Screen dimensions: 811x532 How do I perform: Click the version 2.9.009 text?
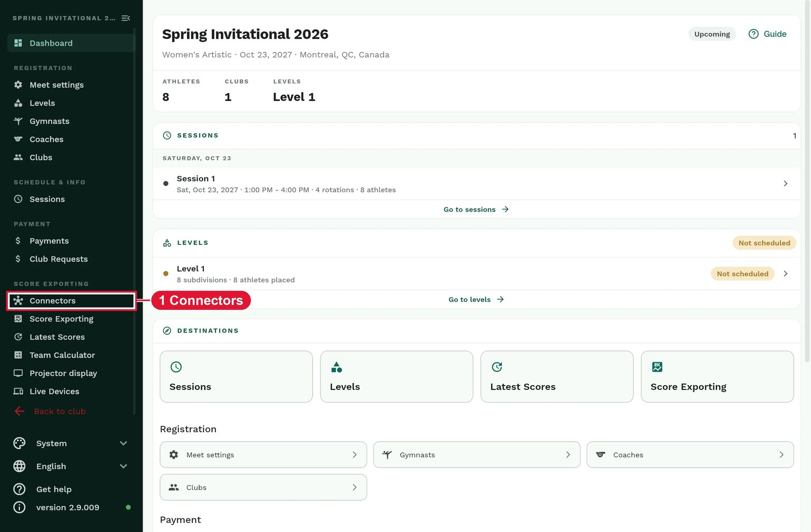(x=68, y=508)
